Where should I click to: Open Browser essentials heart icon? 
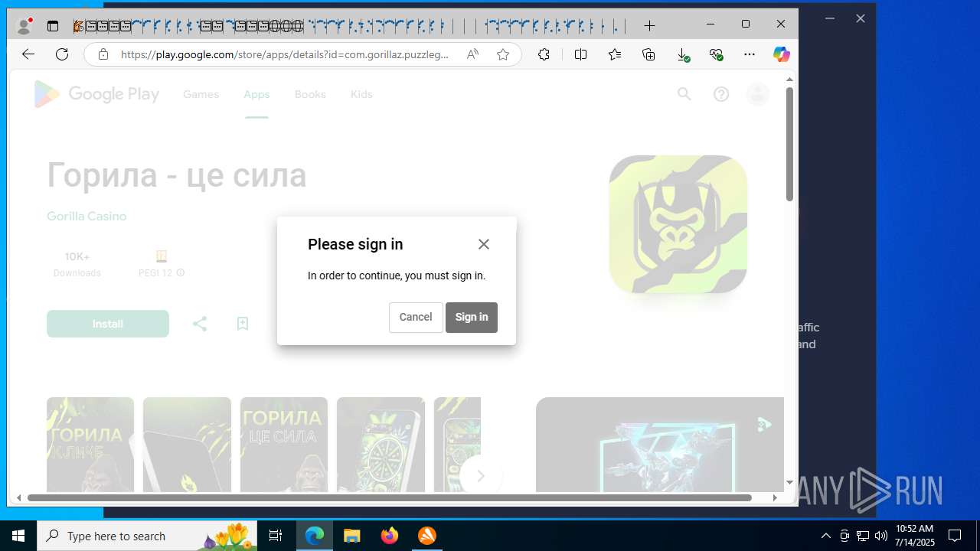pyautogui.click(x=716, y=54)
